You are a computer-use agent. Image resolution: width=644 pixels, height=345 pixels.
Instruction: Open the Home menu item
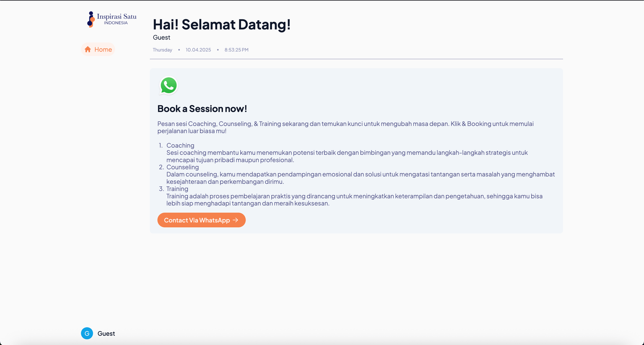[98, 50]
